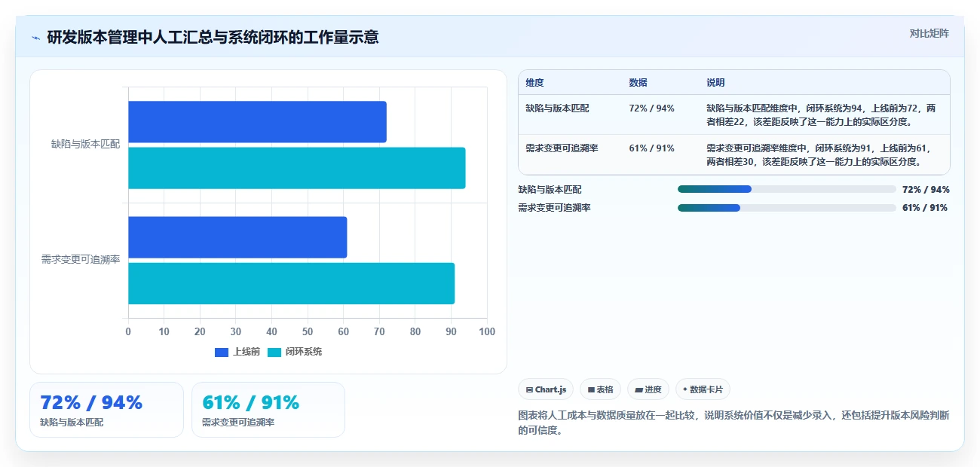Click the 缺陷与版本匹配 progress bar

[x=787, y=189]
